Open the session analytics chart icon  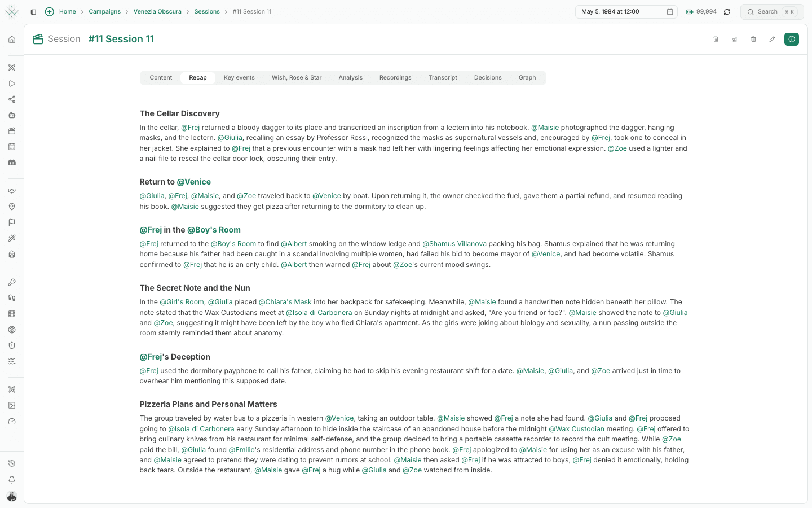pyautogui.click(x=734, y=39)
